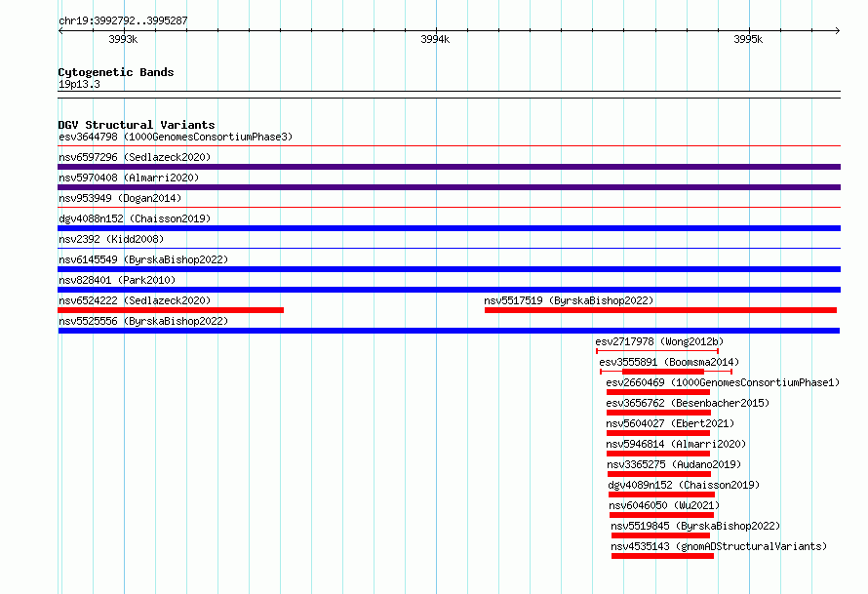Click the ruler's left arrow end

60,30
